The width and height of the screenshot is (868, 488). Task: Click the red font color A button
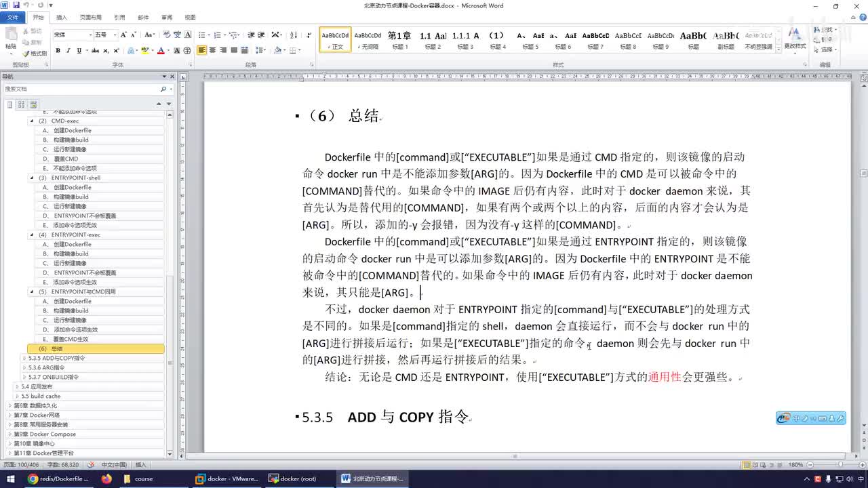161,50
